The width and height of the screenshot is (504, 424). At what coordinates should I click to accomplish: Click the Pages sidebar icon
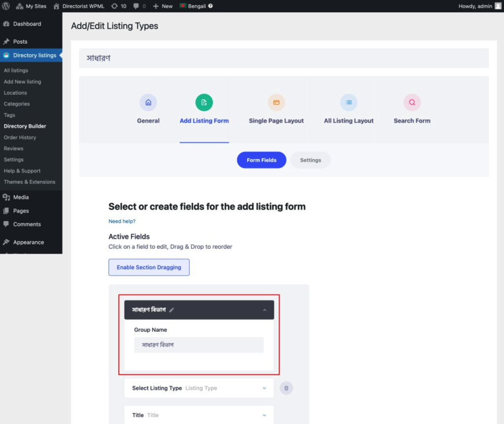click(6, 211)
